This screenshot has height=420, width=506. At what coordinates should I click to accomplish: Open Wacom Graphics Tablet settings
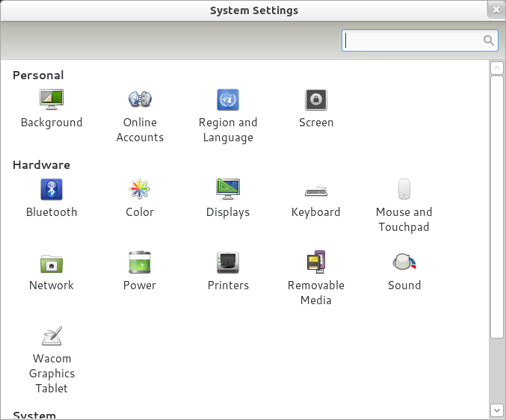pos(52,360)
